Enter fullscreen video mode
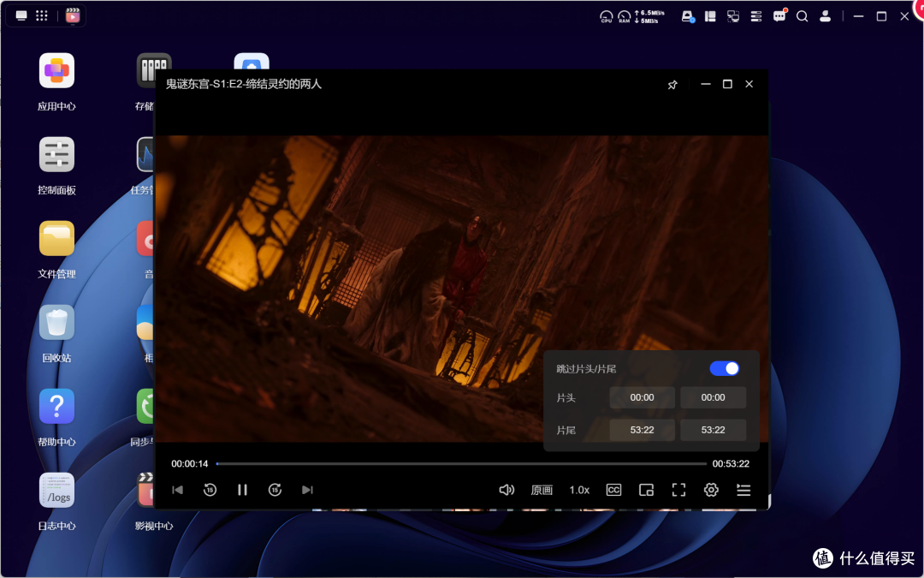The width and height of the screenshot is (924, 578). tap(678, 490)
